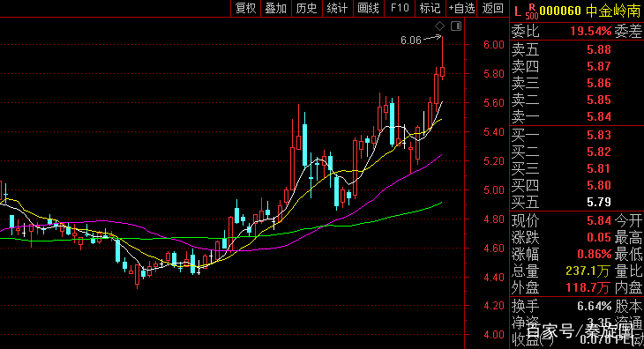This screenshot has width=644, height=349.
Task: Select the 6.00 level on price axis
Action: (x=494, y=45)
